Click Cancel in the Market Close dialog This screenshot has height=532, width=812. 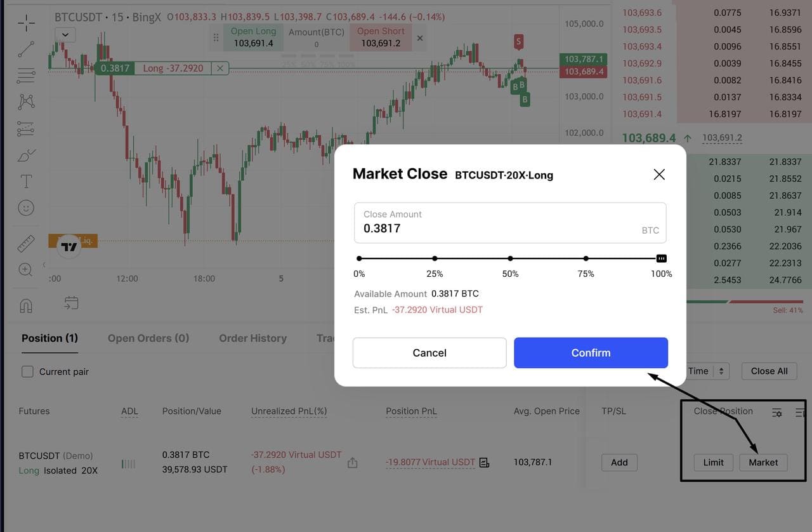(x=429, y=353)
